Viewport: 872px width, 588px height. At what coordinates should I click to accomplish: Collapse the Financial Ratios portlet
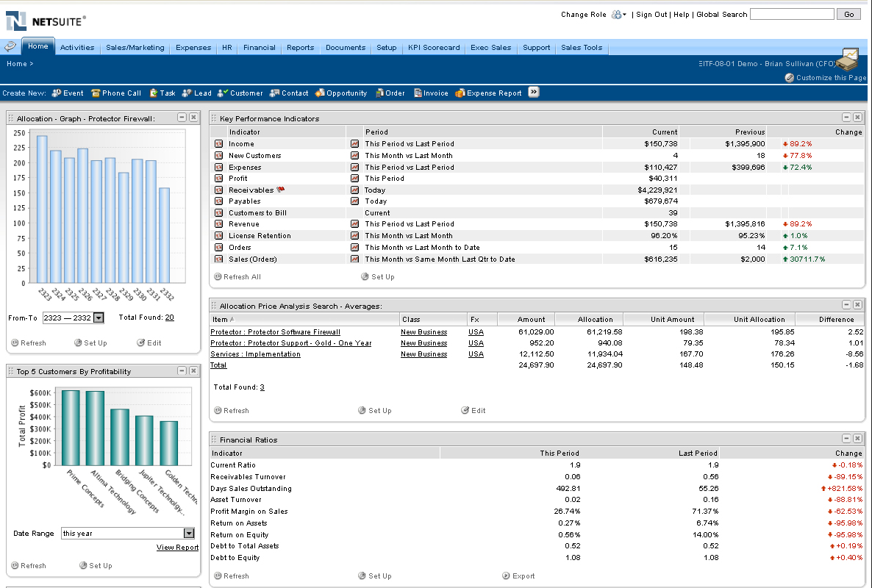847,438
